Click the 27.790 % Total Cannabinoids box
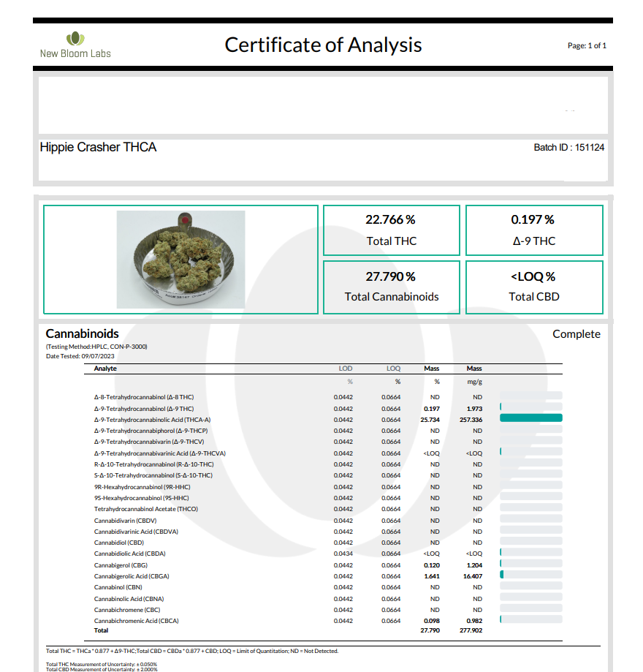Screen dimensions: 643x672 click(392, 287)
